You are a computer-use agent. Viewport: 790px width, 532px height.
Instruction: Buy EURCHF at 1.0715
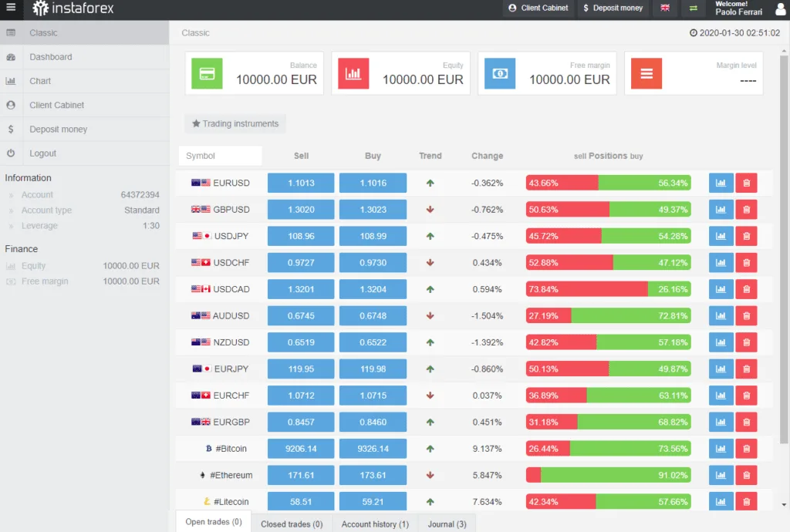point(373,396)
